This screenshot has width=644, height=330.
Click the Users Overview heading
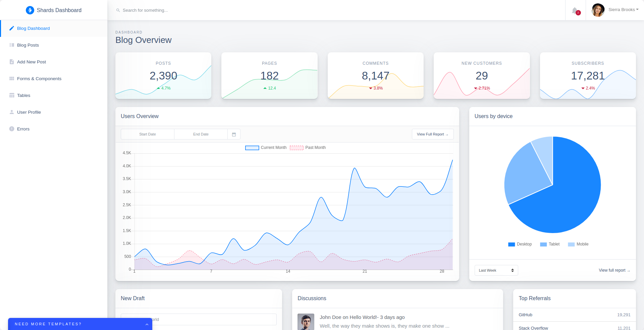(x=140, y=116)
